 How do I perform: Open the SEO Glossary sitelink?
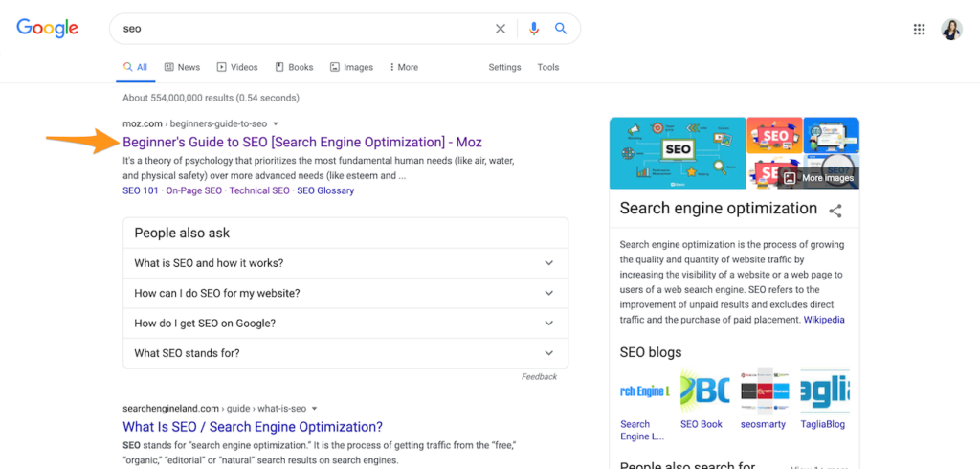[325, 190]
